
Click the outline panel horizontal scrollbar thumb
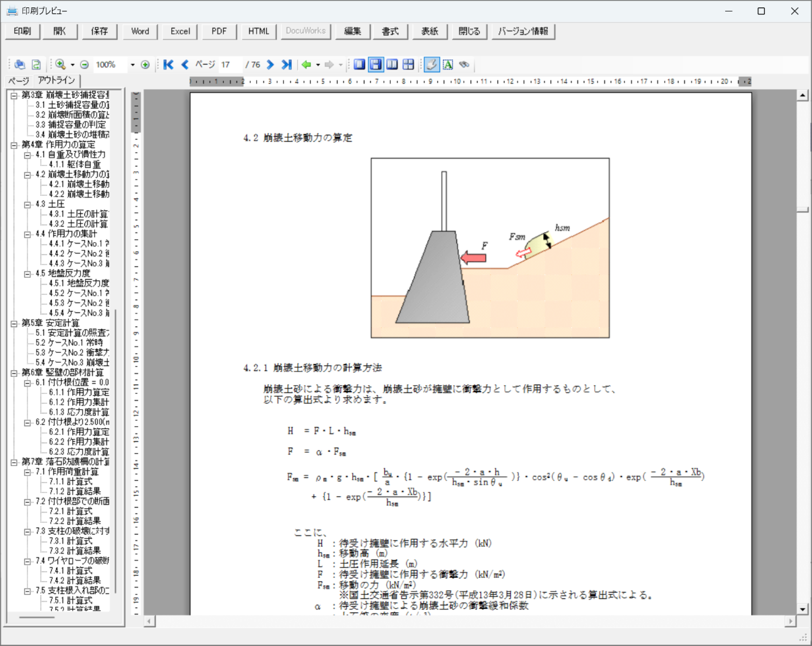tap(36, 618)
